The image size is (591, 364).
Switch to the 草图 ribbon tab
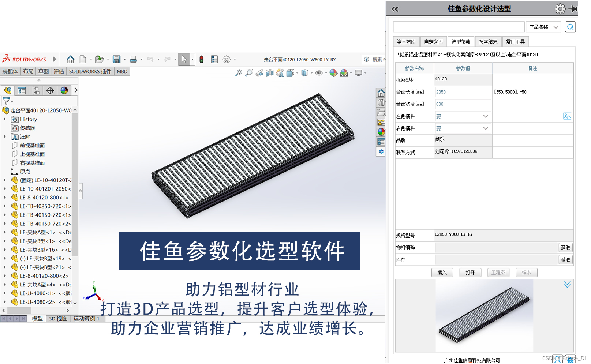(43, 71)
